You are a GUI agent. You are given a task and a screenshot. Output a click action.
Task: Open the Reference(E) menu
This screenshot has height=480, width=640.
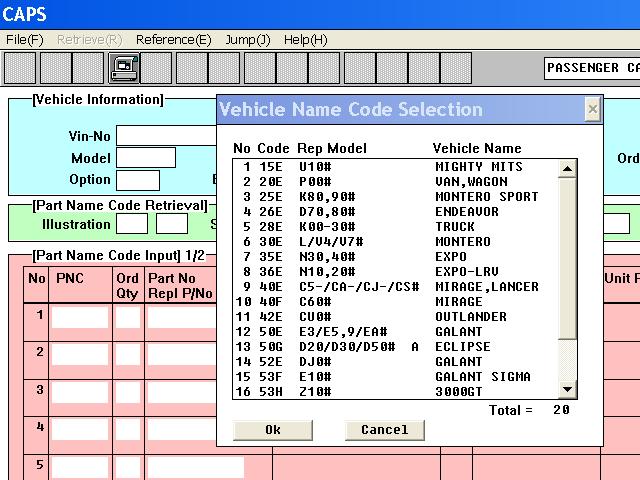pyautogui.click(x=173, y=40)
